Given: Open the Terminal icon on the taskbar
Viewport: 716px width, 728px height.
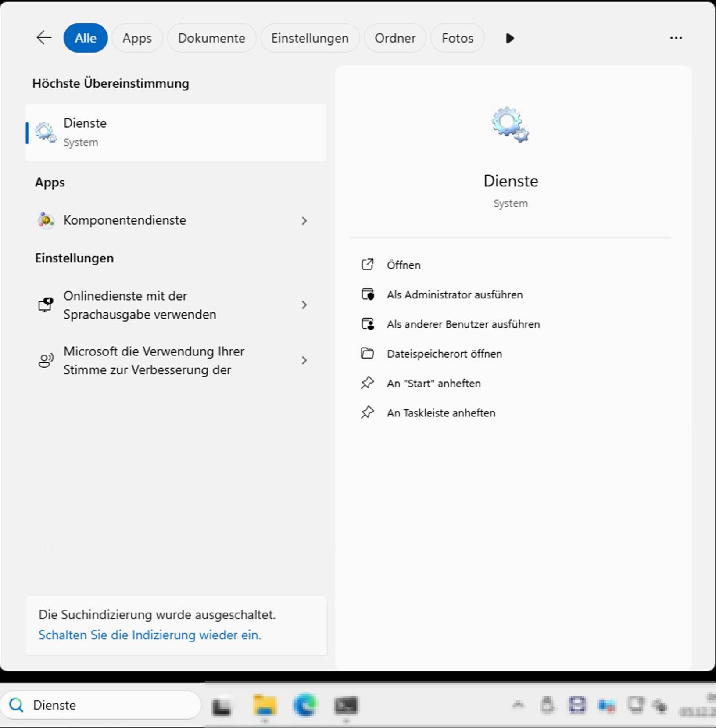Looking at the screenshot, I should click(346, 705).
